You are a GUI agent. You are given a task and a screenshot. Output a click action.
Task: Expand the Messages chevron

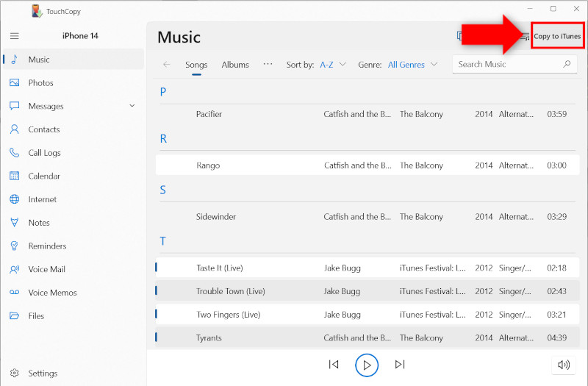pyautogui.click(x=132, y=106)
